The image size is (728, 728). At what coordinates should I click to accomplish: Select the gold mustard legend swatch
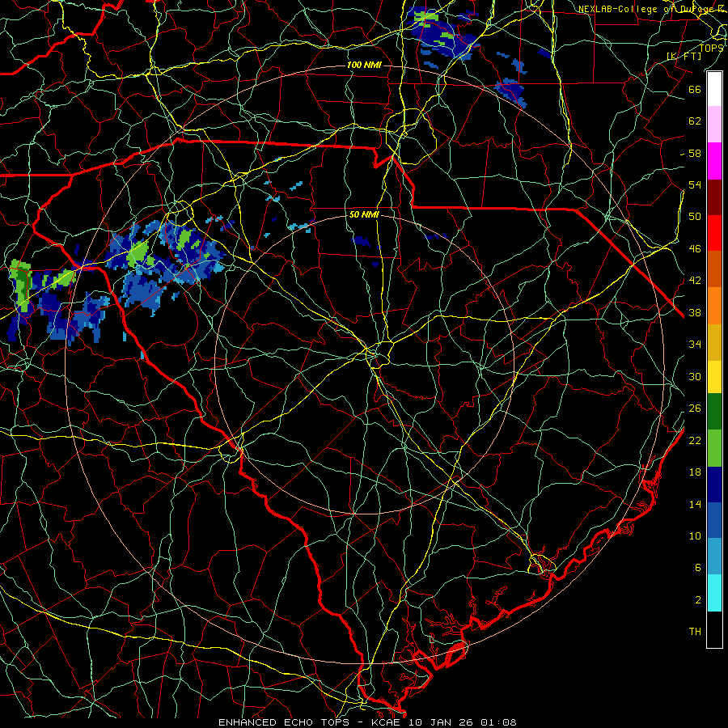pyautogui.click(x=714, y=342)
